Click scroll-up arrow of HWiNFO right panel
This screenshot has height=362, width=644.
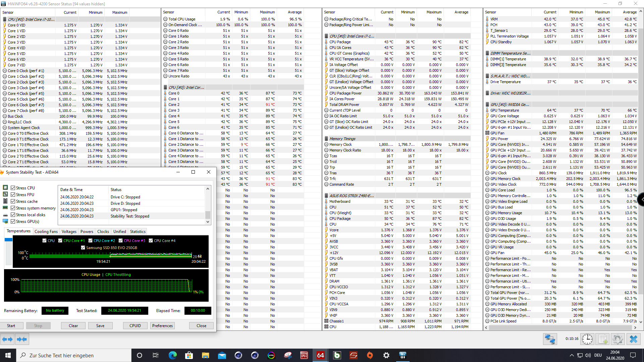tap(641, 11)
